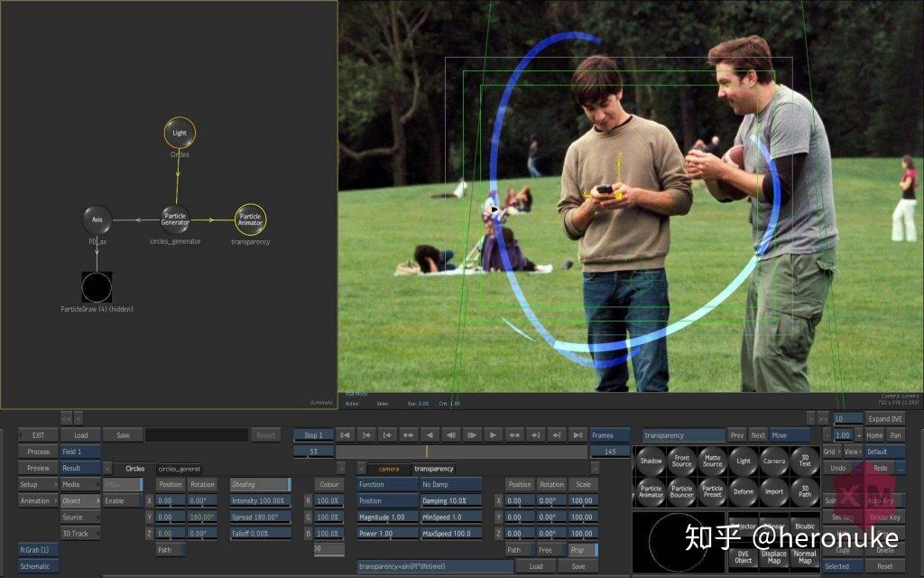Select the Camera node sphere

click(x=773, y=461)
